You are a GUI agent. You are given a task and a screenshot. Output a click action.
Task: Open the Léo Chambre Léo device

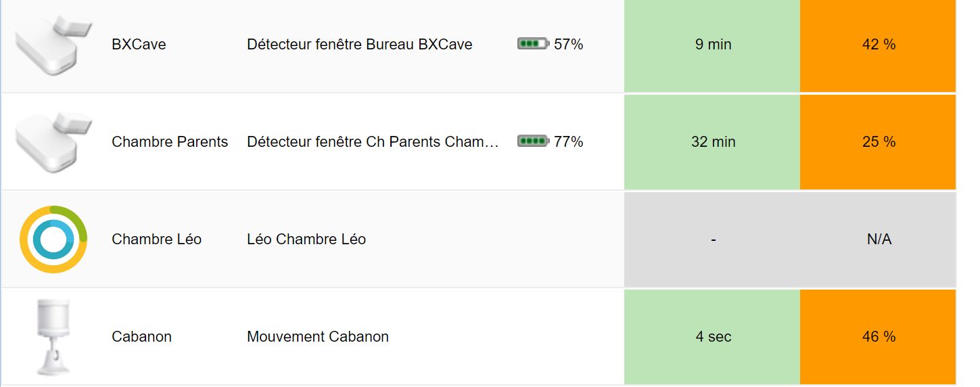(x=306, y=240)
